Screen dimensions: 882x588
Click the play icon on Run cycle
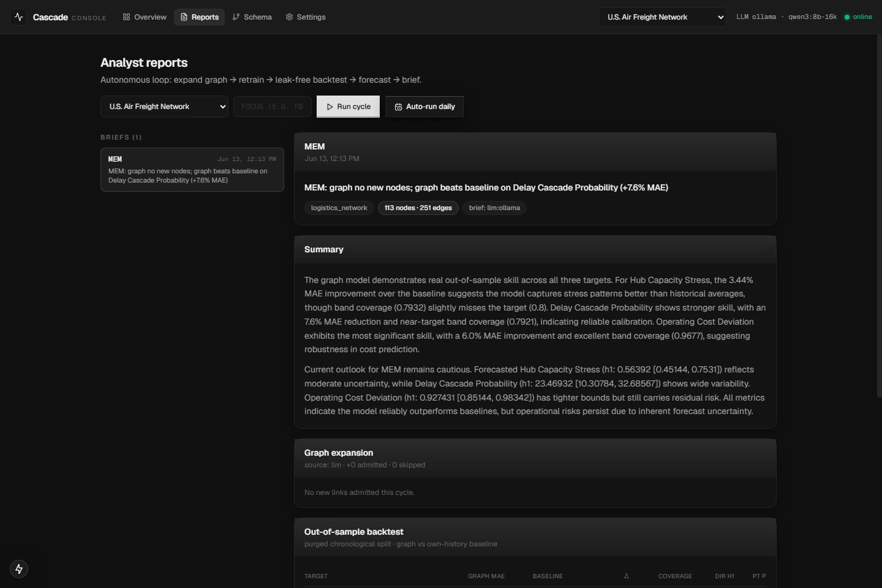[330, 107]
